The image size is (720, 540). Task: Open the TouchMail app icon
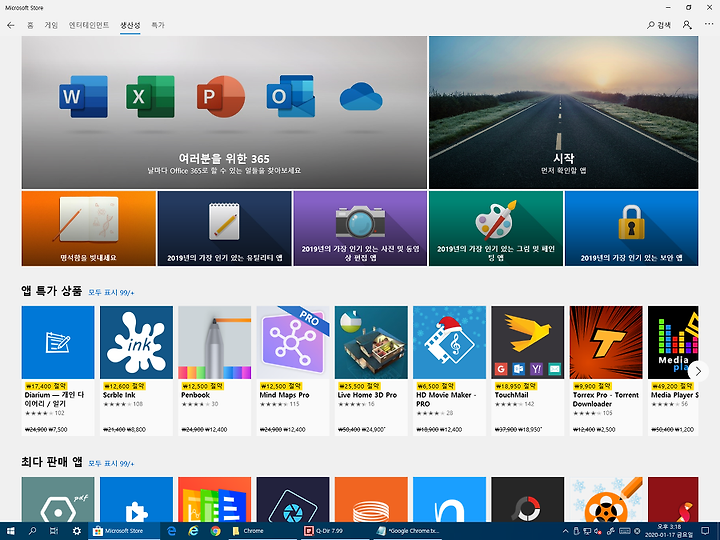tap(528, 343)
